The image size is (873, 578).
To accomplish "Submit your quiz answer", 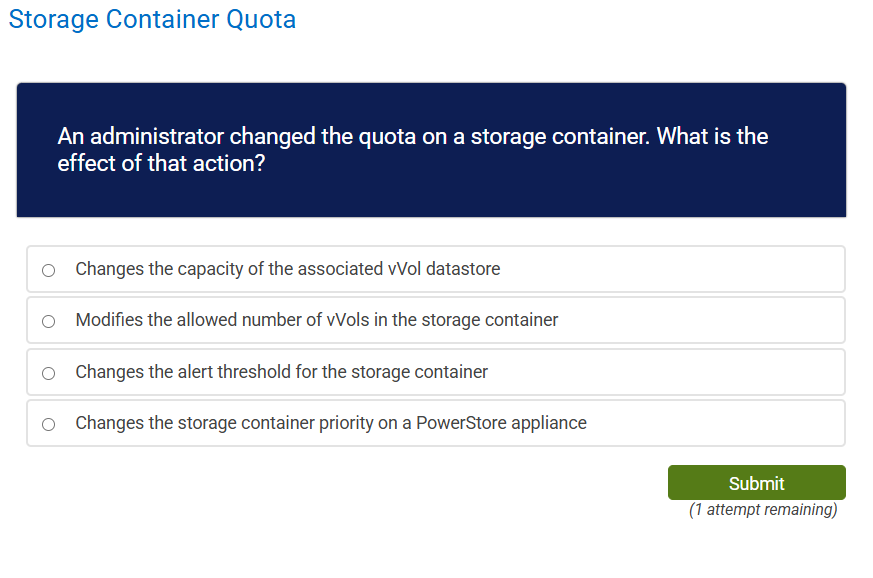I will click(x=756, y=482).
